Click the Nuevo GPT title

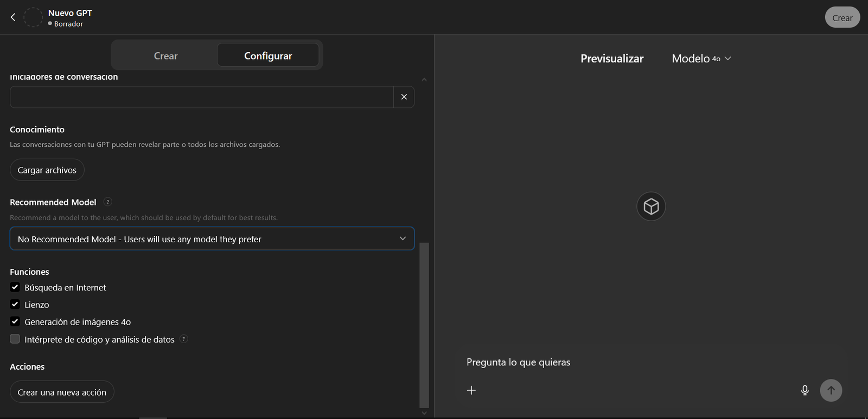[x=70, y=13]
